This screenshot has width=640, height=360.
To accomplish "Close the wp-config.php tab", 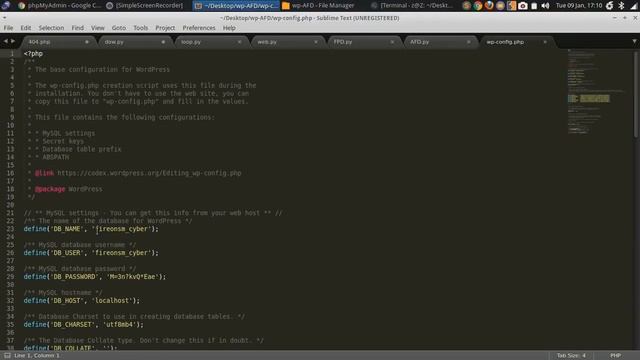I will click(x=545, y=42).
